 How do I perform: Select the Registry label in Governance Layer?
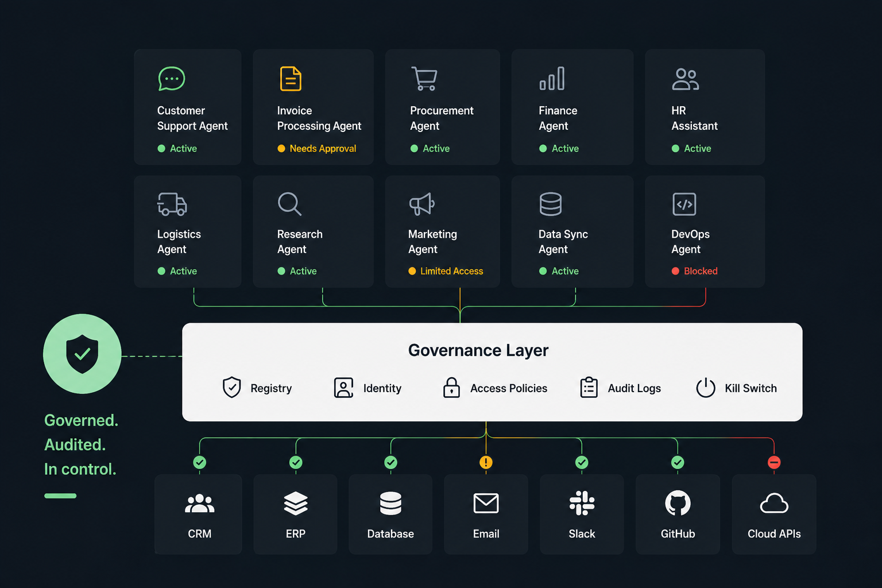[271, 389]
